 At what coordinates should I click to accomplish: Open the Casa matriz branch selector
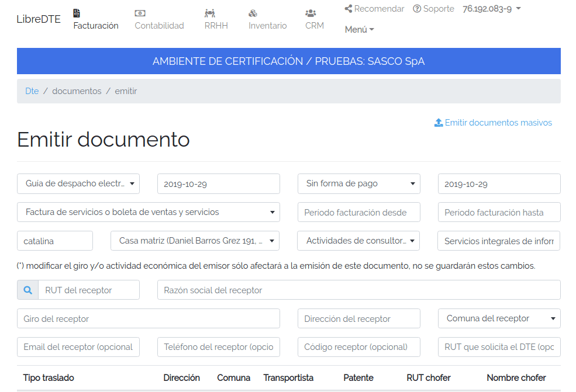click(x=195, y=241)
